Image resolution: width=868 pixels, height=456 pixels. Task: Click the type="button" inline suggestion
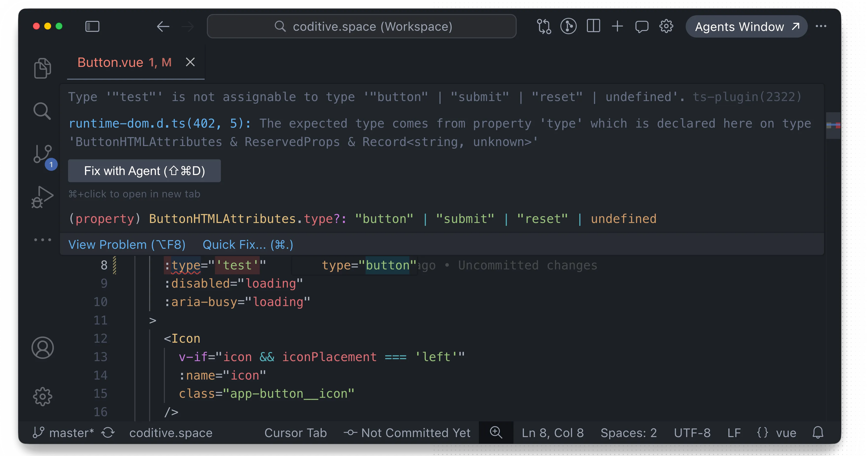tap(369, 265)
